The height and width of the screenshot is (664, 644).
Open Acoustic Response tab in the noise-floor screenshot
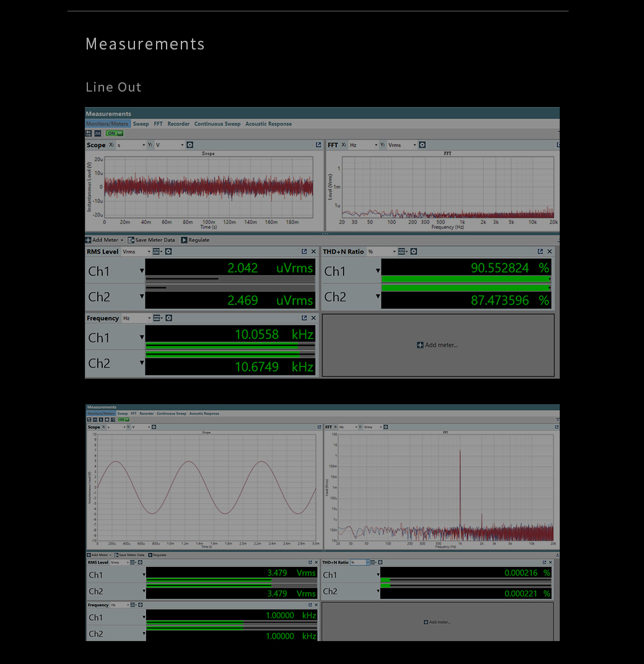(x=268, y=124)
